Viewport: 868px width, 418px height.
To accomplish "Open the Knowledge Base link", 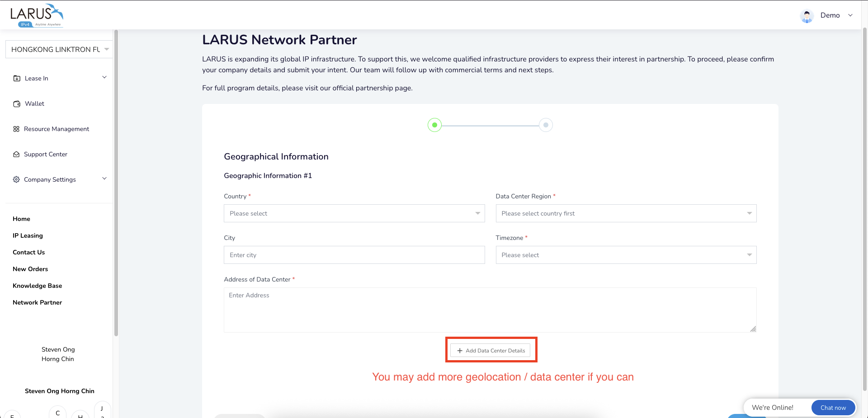I will (37, 286).
